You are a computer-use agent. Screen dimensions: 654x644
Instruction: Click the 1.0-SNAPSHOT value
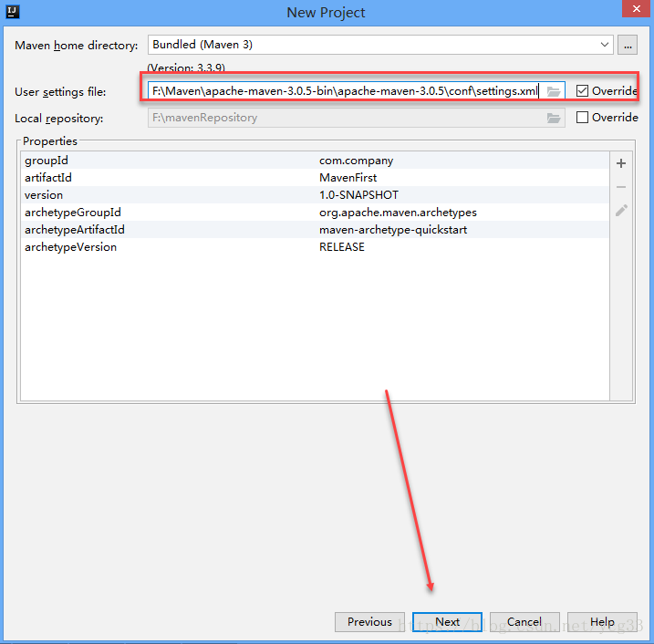(x=358, y=195)
